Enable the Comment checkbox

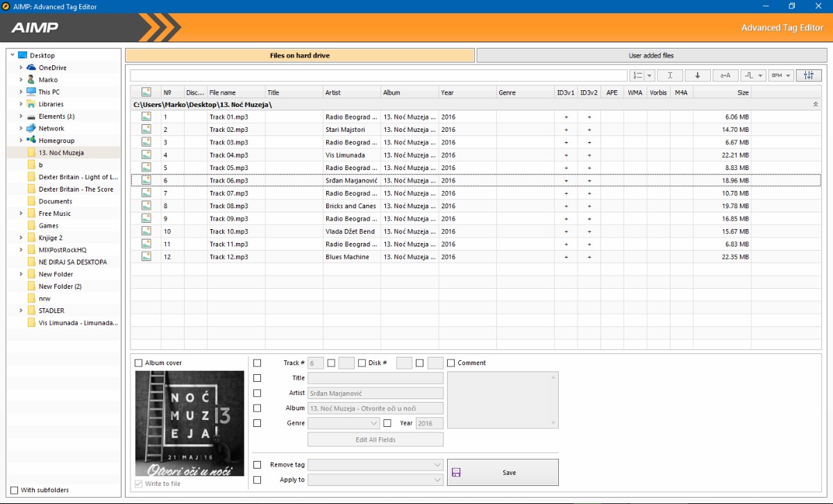(x=451, y=362)
